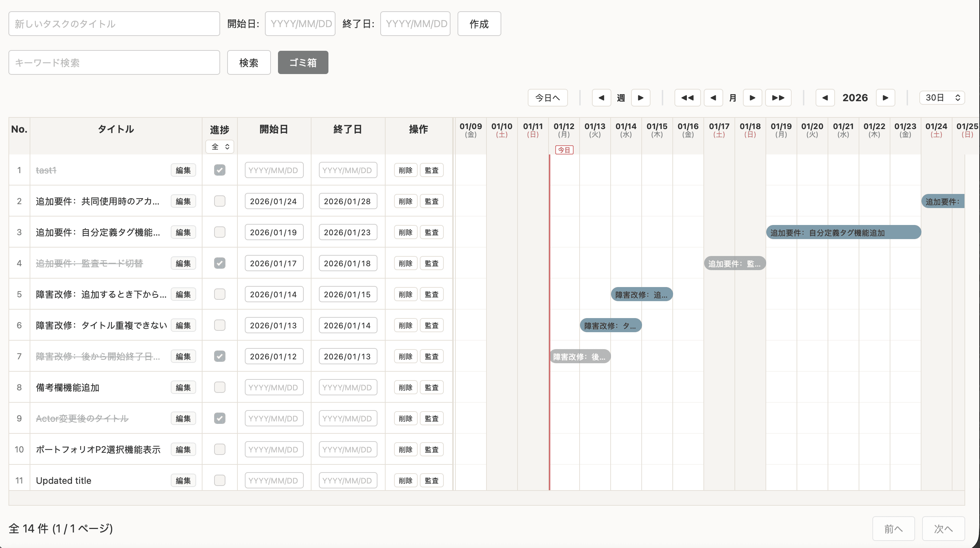Click the 自分定義タグ機能追加 gantt bar
This screenshot has height=548, width=980.
coord(843,232)
